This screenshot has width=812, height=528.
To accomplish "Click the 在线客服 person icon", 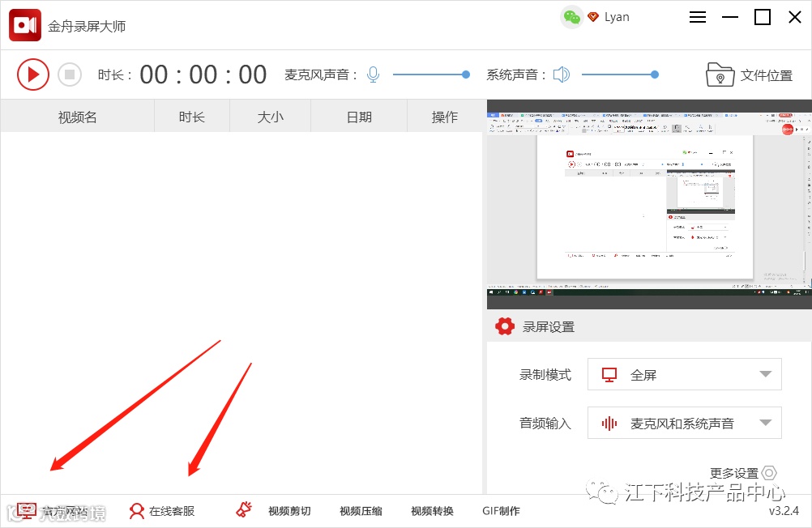I will click(x=137, y=512).
